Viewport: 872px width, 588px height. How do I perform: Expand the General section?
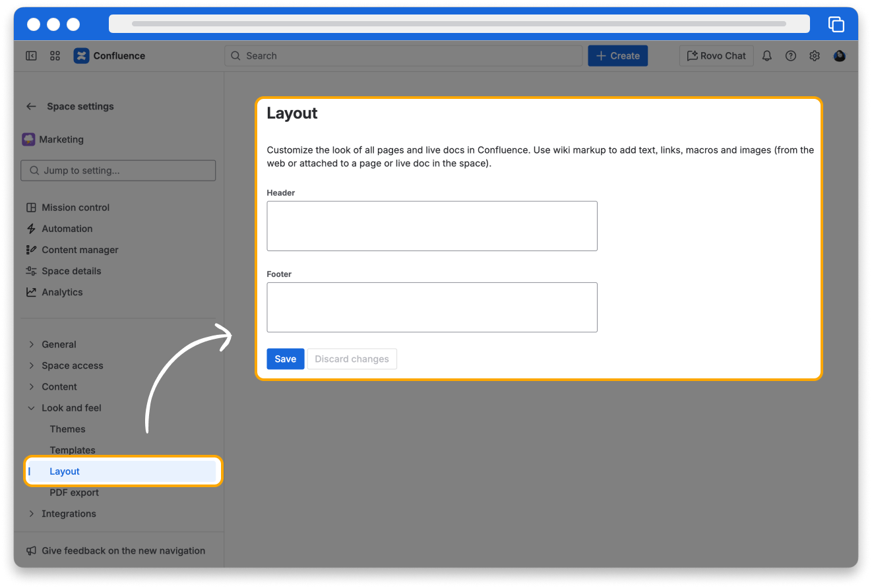(x=31, y=344)
